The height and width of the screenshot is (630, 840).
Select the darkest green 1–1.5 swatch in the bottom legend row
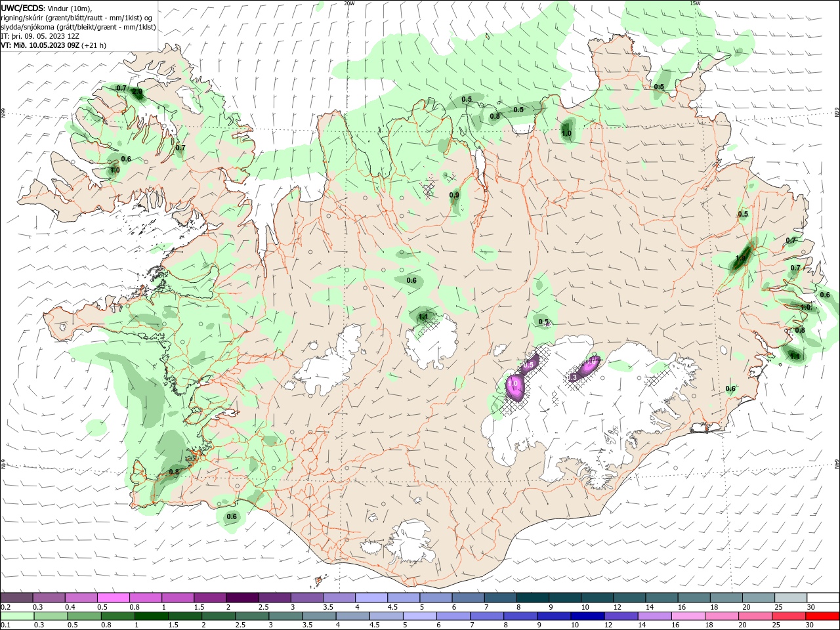(x=152, y=616)
